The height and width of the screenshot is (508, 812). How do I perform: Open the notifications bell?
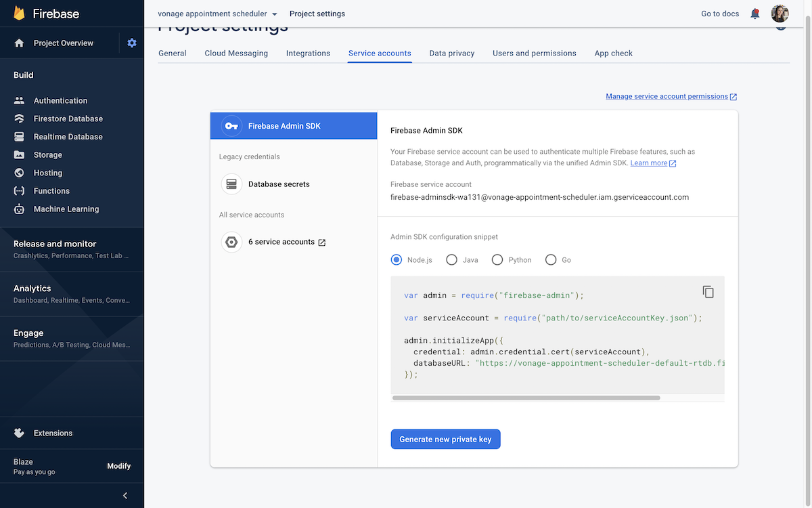755,14
